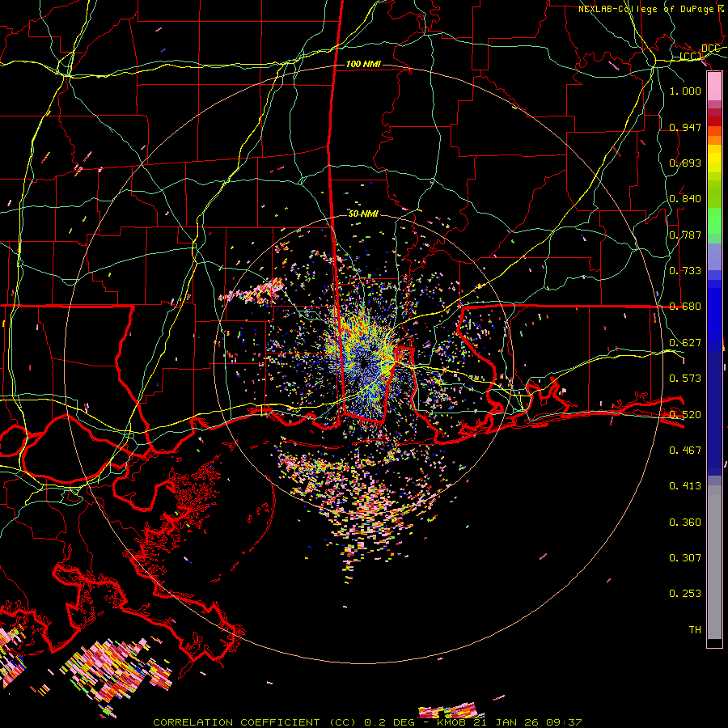The image size is (728, 728).
Task: Select the 0.413 legend value
Action: pyautogui.click(x=685, y=486)
